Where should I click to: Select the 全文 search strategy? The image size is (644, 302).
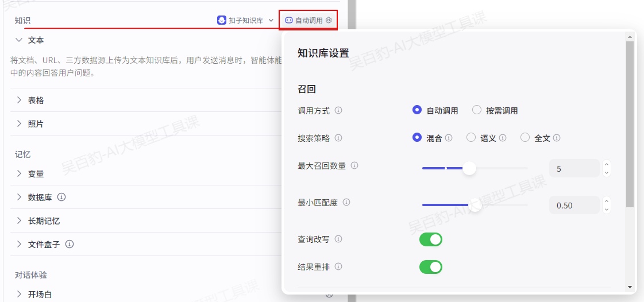(x=525, y=138)
